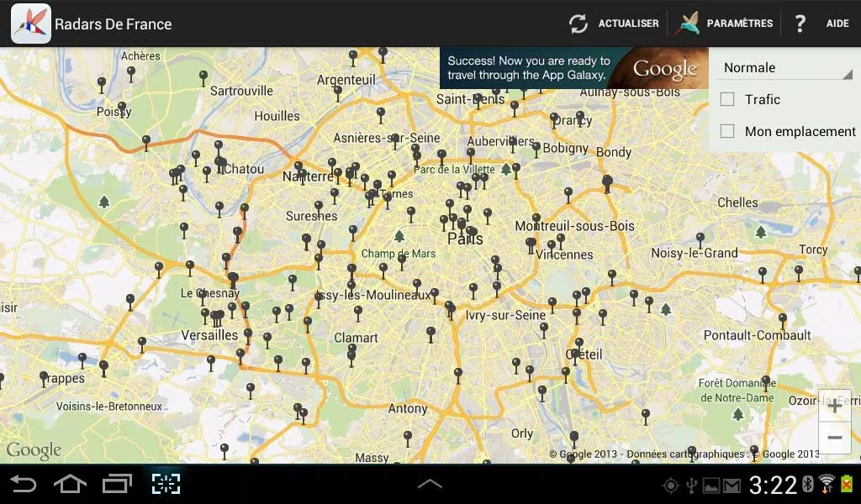
Task: Zoom in with the plus button
Action: [835, 406]
